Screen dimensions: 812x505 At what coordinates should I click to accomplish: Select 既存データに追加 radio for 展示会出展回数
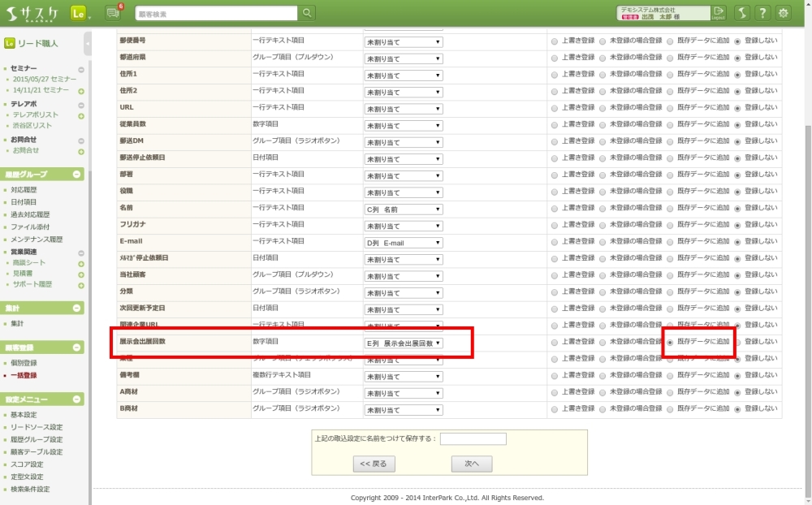pyautogui.click(x=670, y=343)
